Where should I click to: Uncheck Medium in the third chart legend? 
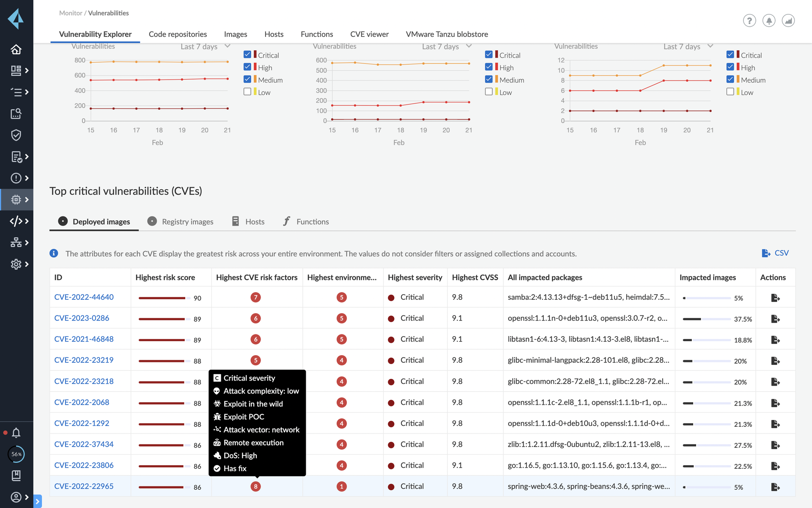(x=730, y=80)
